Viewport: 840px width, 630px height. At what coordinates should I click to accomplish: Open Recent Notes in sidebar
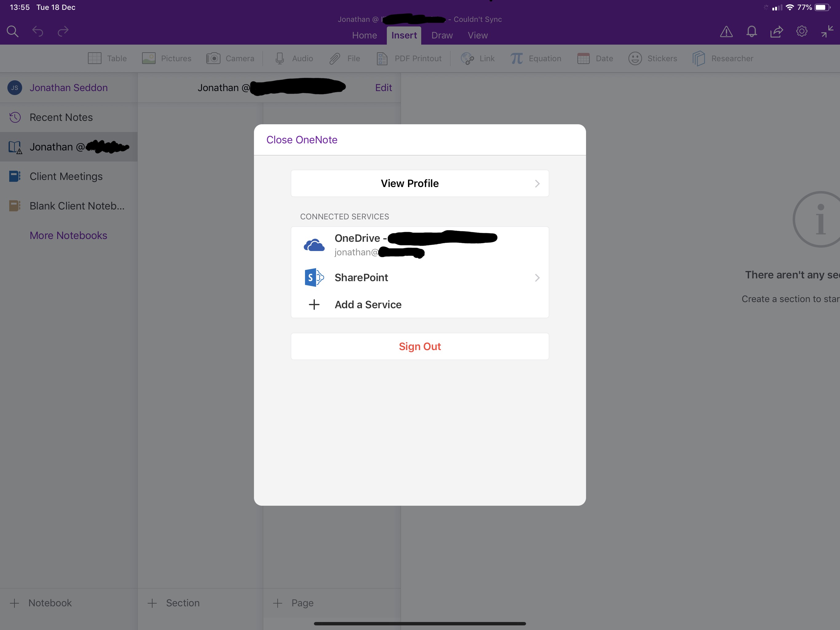(x=68, y=118)
